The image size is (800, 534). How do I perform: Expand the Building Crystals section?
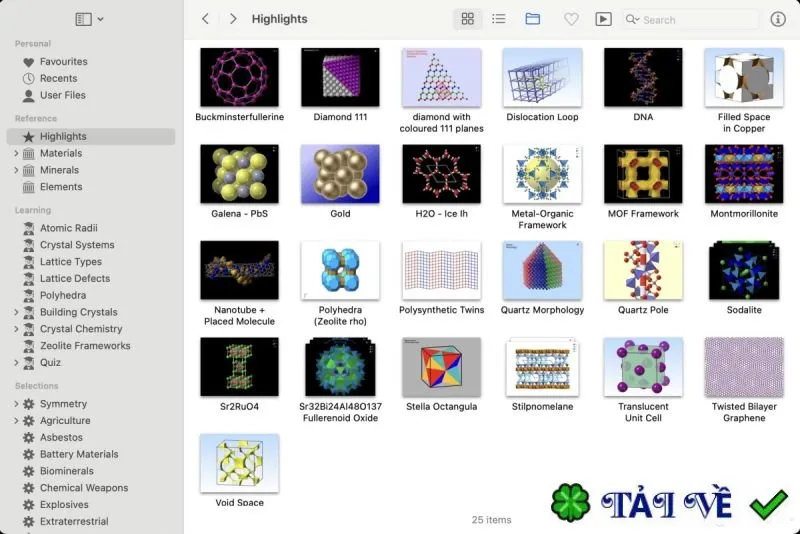pos(16,312)
